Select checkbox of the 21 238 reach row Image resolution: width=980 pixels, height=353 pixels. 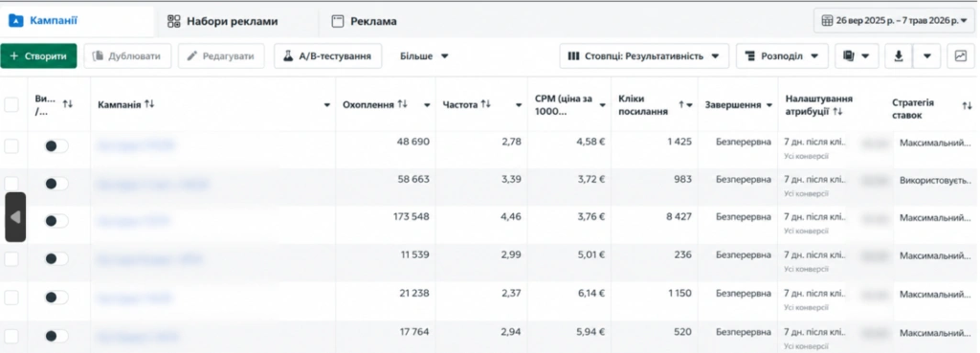point(11,298)
